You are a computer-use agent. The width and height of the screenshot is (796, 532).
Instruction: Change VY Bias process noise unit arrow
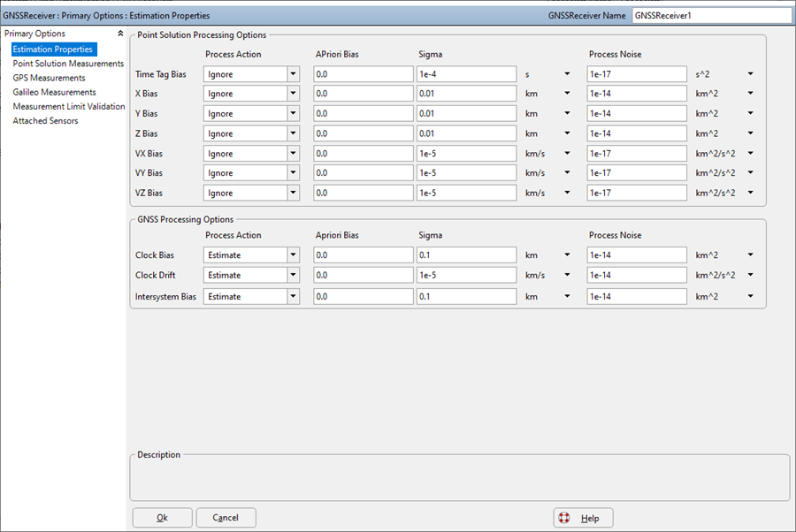(x=750, y=172)
